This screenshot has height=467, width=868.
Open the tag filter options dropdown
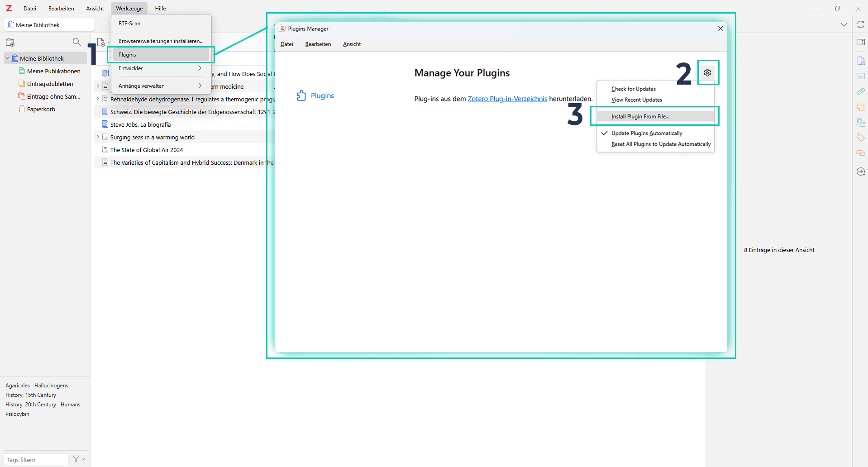pyautogui.click(x=79, y=459)
